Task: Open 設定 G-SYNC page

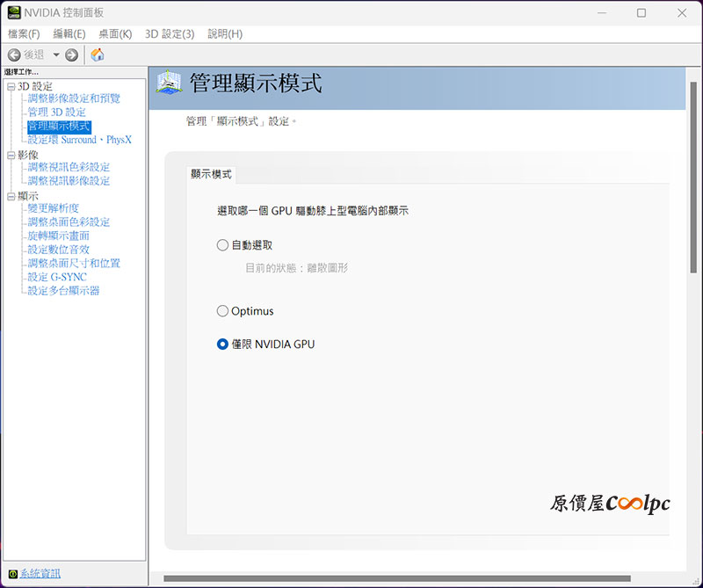Action: point(57,277)
